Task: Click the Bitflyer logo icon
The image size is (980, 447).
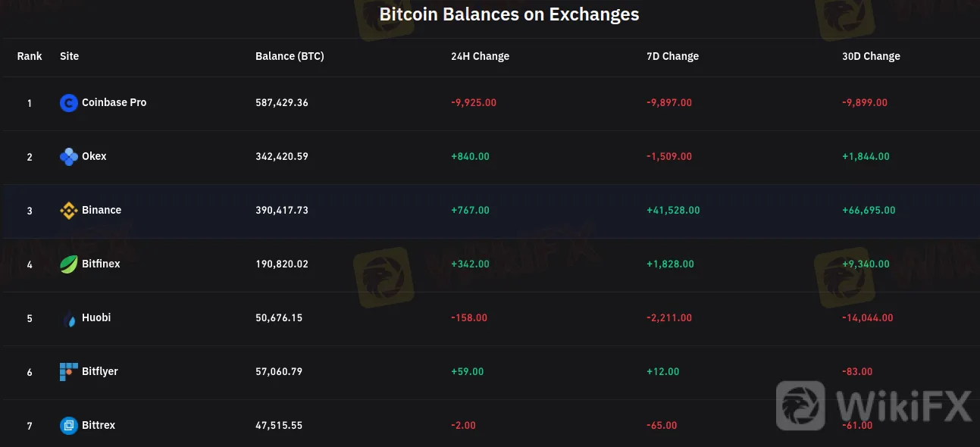Action: click(69, 372)
